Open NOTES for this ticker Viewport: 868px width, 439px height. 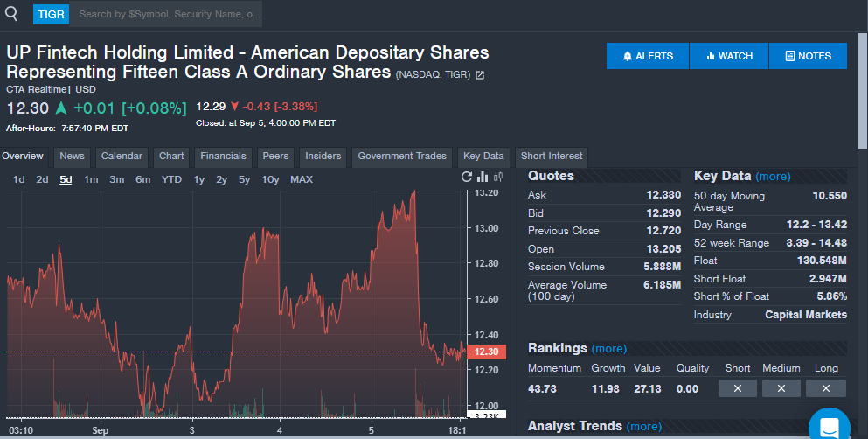coord(809,56)
